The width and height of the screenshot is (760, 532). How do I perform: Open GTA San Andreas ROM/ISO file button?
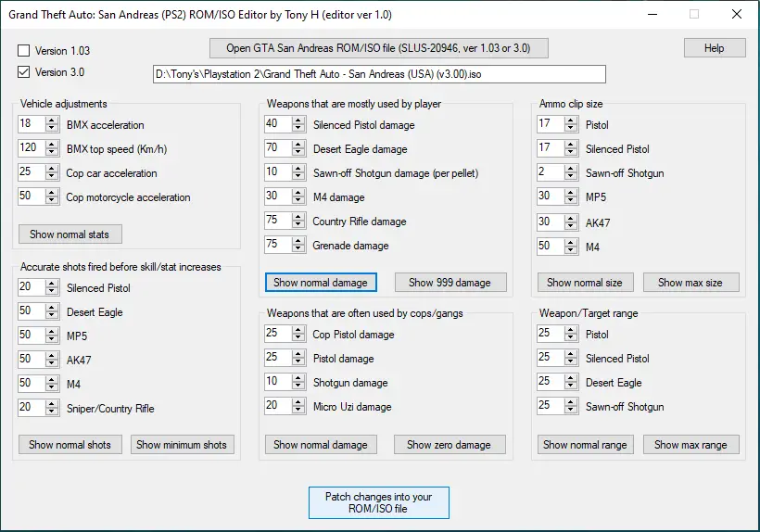378,48
